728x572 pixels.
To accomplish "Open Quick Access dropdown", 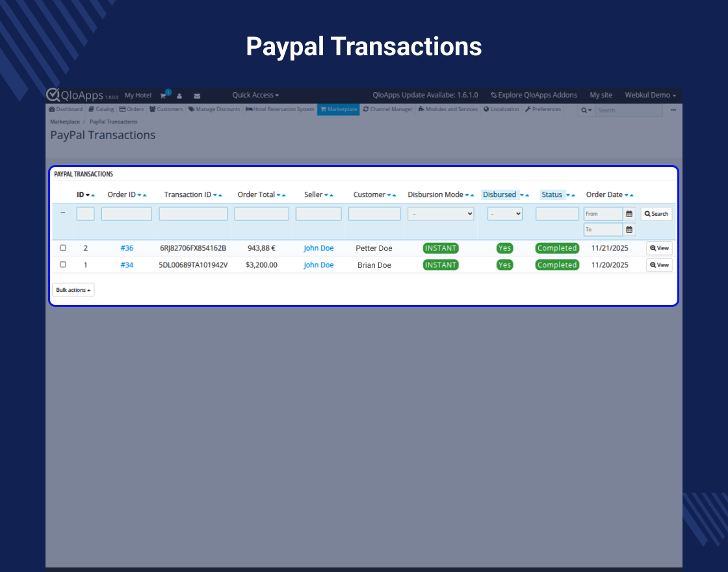I will point(255,95).
